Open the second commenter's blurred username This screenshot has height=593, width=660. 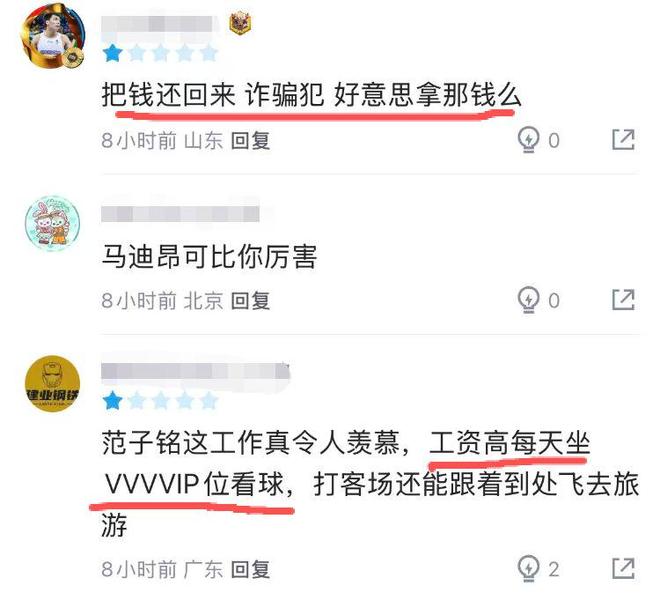point(181,214)
